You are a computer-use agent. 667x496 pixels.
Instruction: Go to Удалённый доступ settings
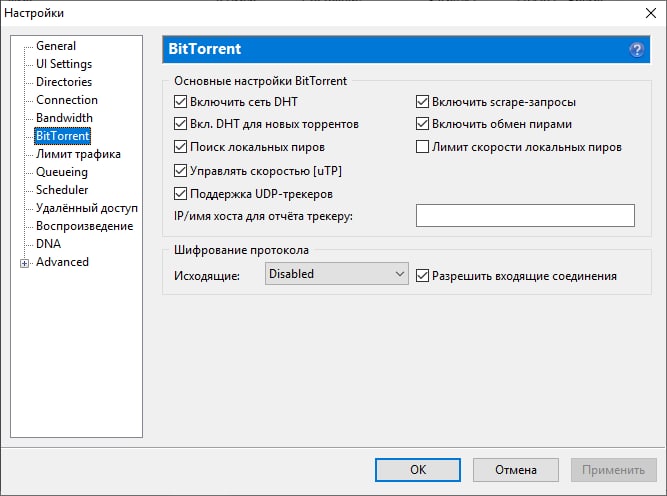[x=87, y=208]
